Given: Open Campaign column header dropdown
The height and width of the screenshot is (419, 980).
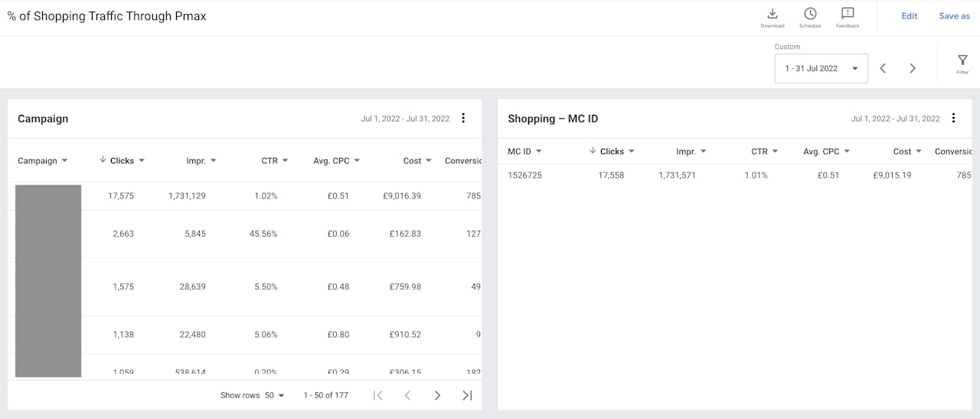Looking at the screenshot, I should 64,161.
